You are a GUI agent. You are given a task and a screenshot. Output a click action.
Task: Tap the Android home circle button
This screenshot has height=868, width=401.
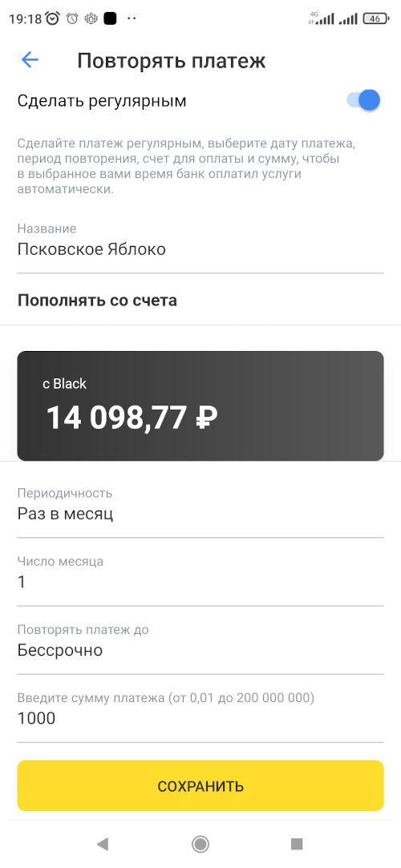click(200, 844)
